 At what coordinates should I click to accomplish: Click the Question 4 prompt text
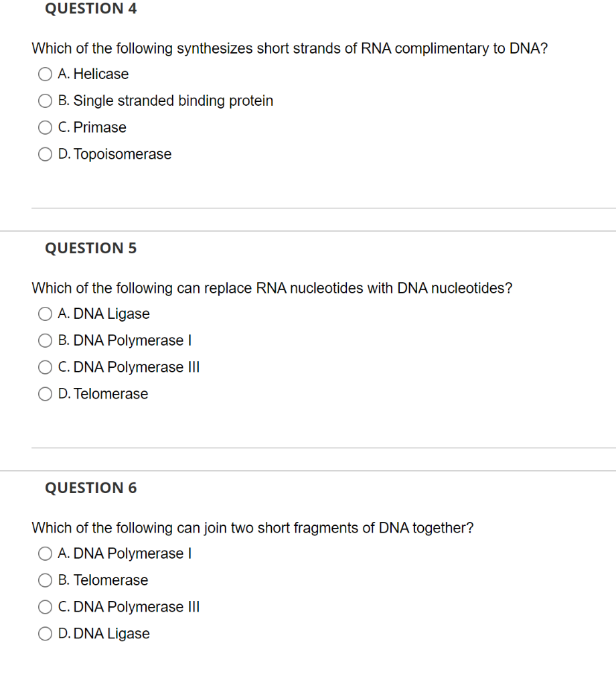tap(289, 48)
